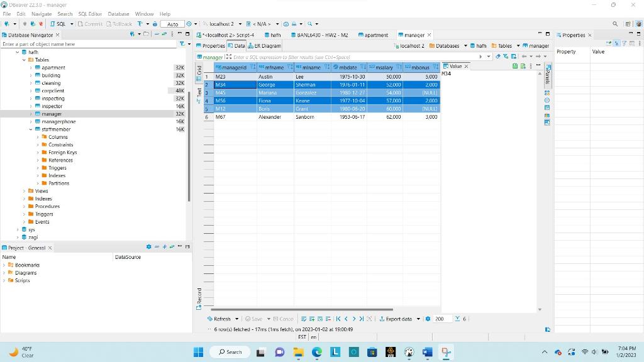This screenshot has width=644, height=362.
Task: Click the Export data button
Action: [396, 319]
